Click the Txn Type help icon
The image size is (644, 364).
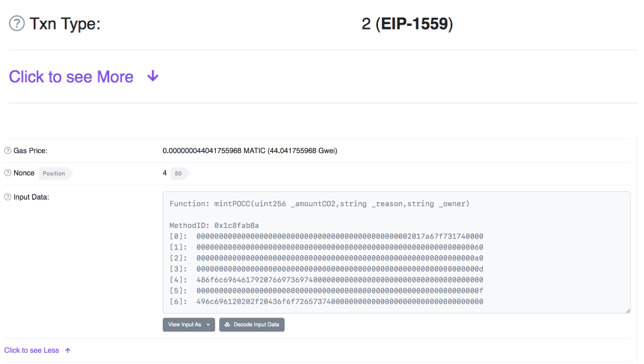pyautogui.click(x=17, y=24)
